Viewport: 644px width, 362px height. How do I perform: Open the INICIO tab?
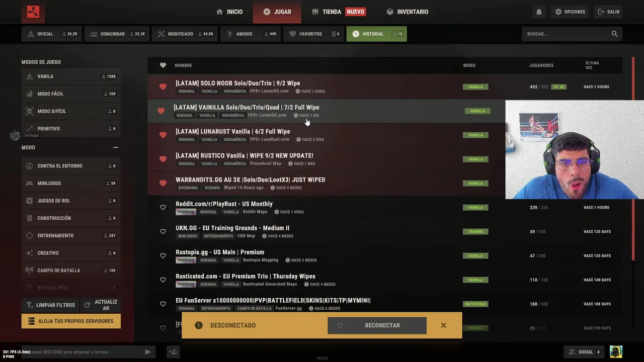pos(229,12)
